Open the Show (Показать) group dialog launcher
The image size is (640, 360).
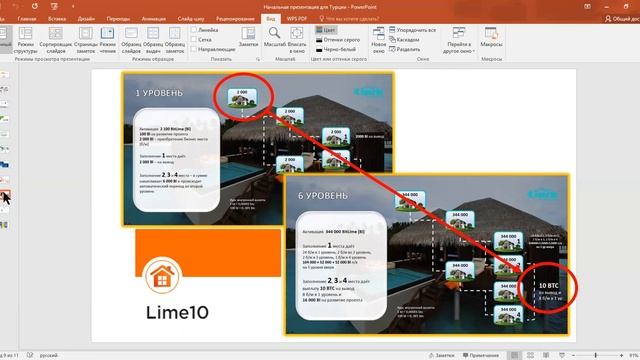coord(258,59)
